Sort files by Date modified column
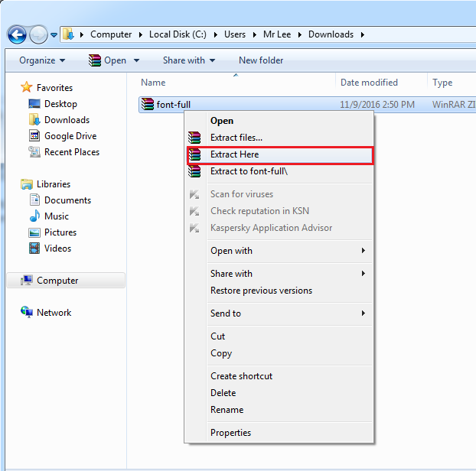 [x=369, y=83]
